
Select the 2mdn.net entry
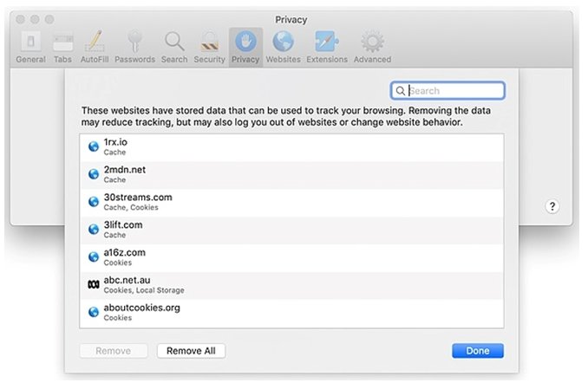[x=291, y=175]
